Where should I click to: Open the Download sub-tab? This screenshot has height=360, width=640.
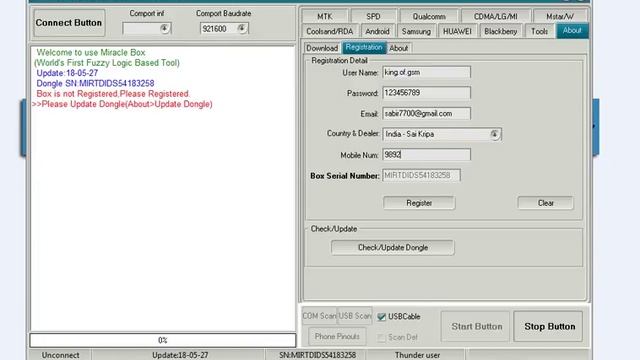coord(322,48)
